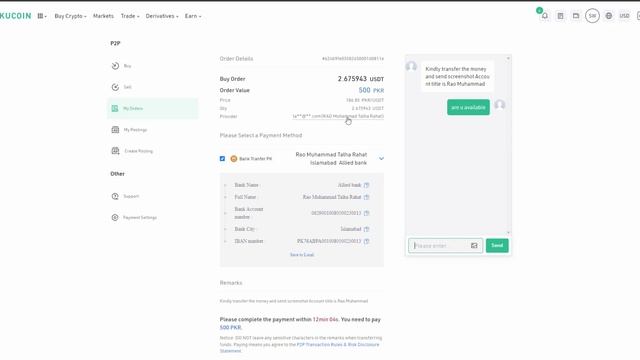Click the Save to Local link
Image resolution: width=640 pixels, height=360 pixels.
(x=302, y=255)
